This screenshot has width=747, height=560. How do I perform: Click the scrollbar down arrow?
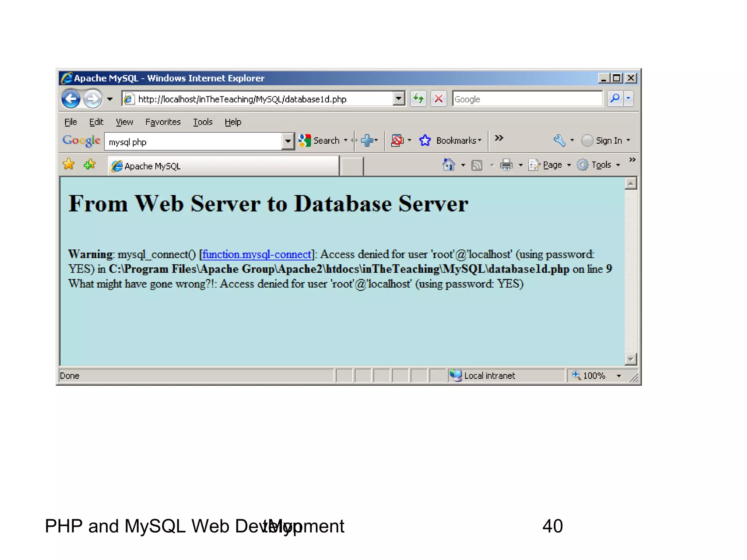point(631,359)
